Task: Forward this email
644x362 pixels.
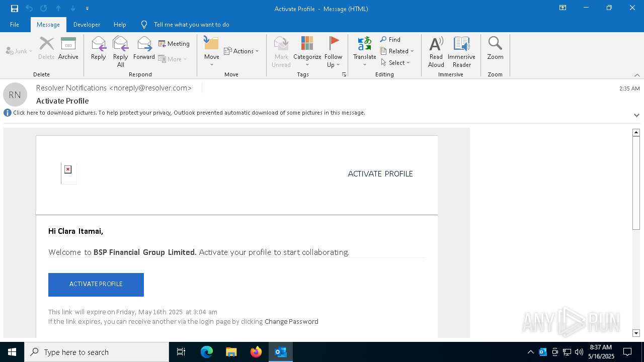Action: (x=144, y=49)
